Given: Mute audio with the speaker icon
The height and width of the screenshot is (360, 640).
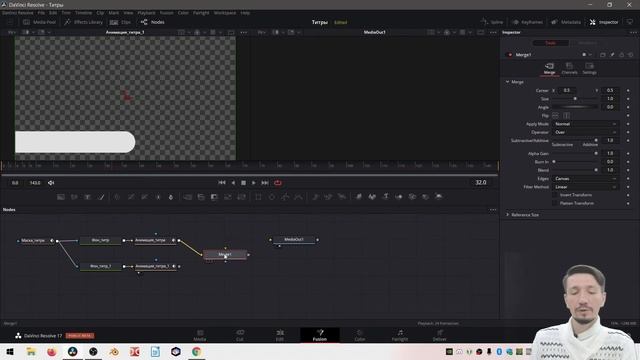Looking at the screenshot, I should 51,183.
